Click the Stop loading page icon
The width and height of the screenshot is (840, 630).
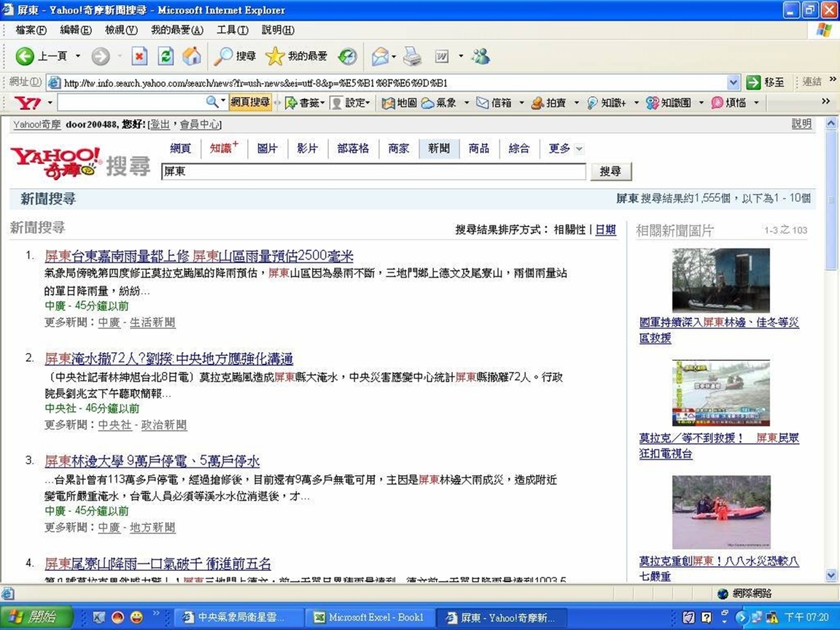(x=139, y=56)
